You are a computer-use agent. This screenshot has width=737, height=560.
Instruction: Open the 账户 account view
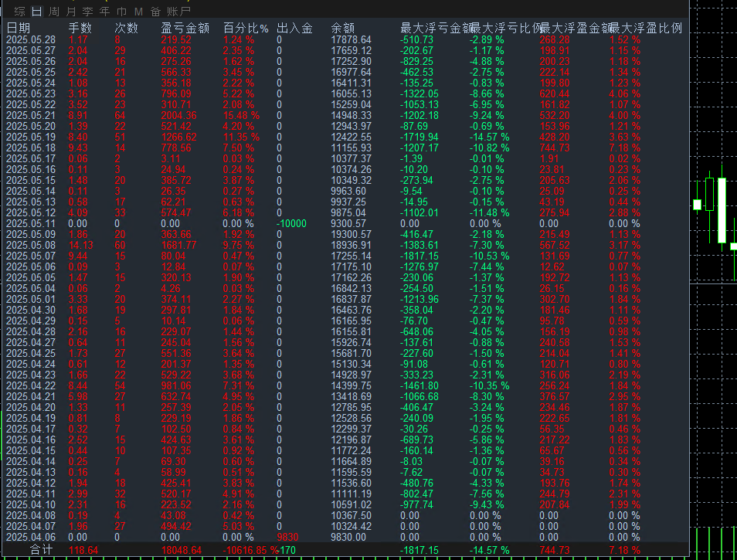pos(178,11)
